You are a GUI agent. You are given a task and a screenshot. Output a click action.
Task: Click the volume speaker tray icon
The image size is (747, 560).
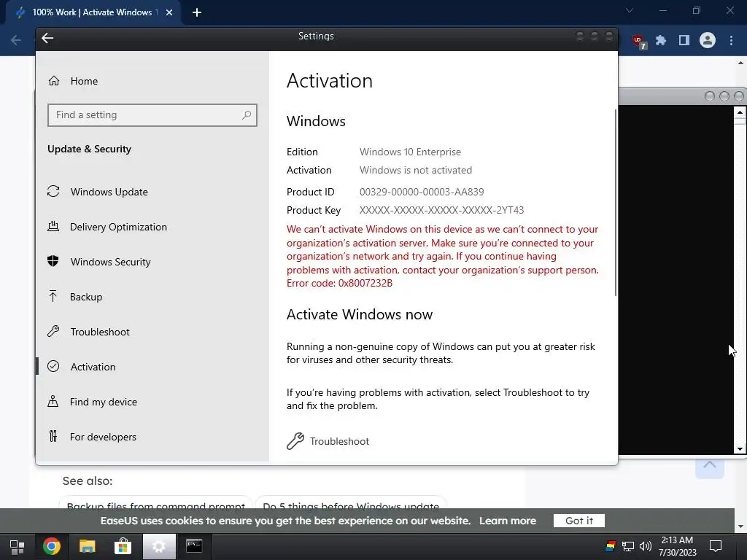pyautogui.click(x=645, y=546)
